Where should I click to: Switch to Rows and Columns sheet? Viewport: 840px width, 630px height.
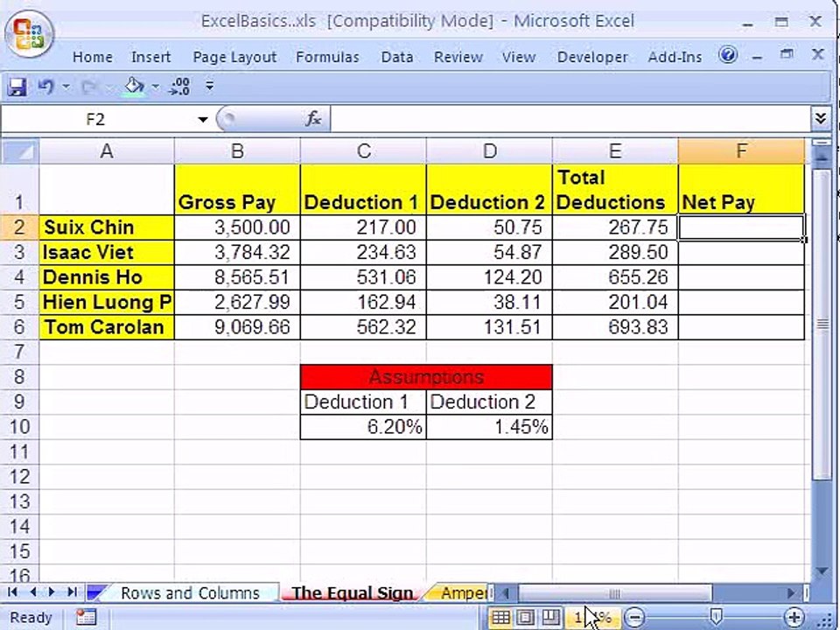(x=190, y=593)
